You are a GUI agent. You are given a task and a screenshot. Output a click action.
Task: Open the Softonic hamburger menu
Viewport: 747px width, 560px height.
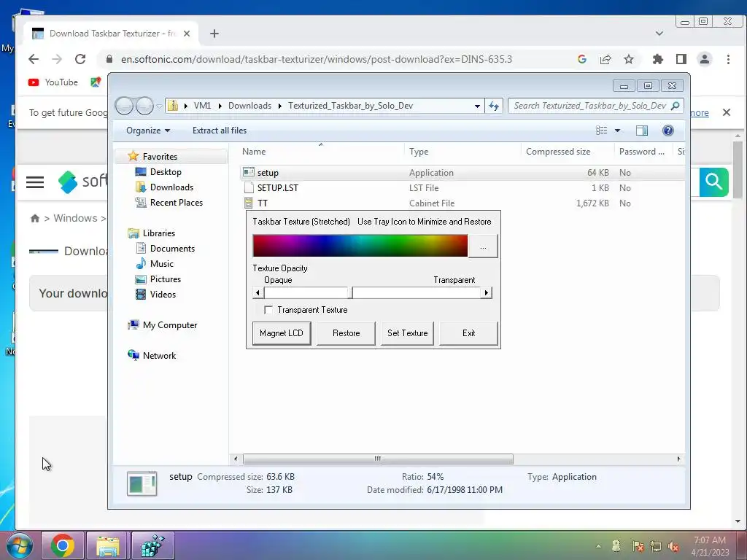click(x=35, y=182)
